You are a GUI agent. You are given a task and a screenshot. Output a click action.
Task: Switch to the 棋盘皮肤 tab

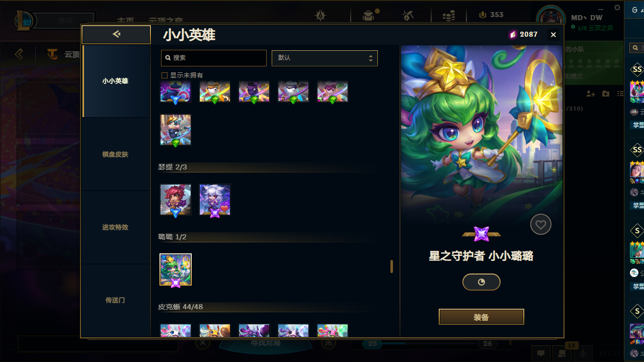[x=116, y=154]
